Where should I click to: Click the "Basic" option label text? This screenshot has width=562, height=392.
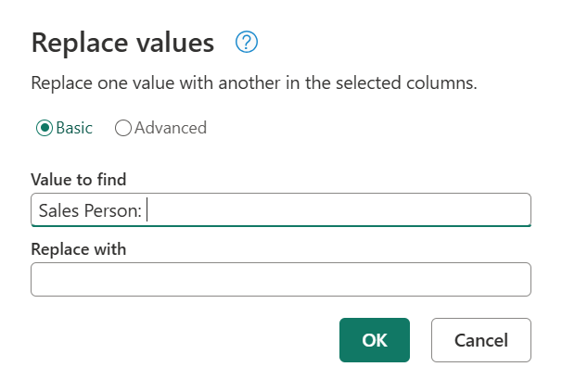click(74, 128)
